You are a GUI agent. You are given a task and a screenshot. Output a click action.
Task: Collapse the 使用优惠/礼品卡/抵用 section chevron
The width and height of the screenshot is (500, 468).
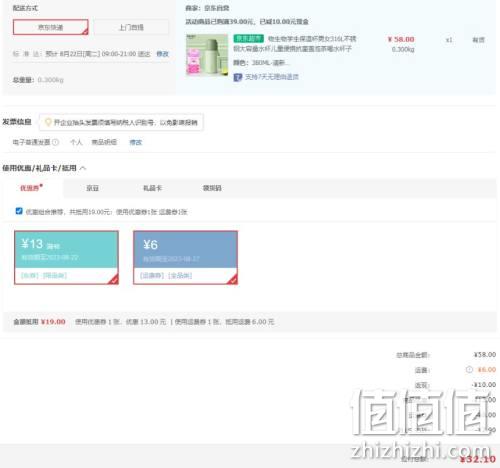(x=83, y=168)
